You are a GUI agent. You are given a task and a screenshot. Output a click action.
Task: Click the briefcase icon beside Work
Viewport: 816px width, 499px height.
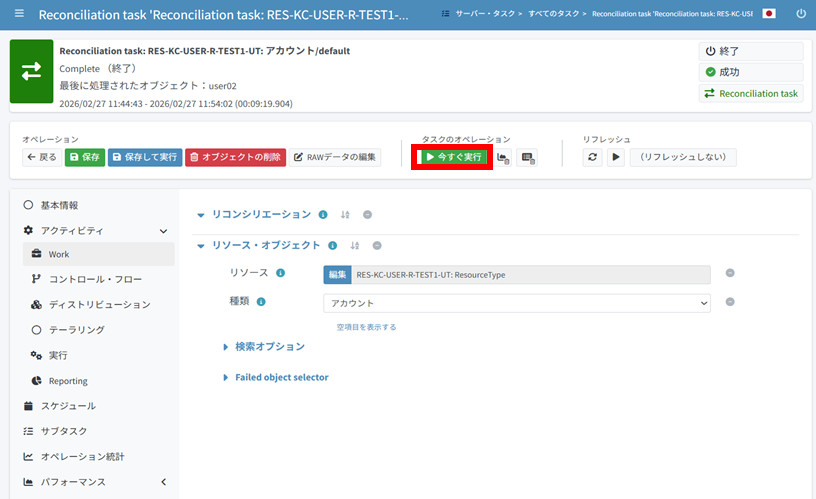(x=36, y=254)
